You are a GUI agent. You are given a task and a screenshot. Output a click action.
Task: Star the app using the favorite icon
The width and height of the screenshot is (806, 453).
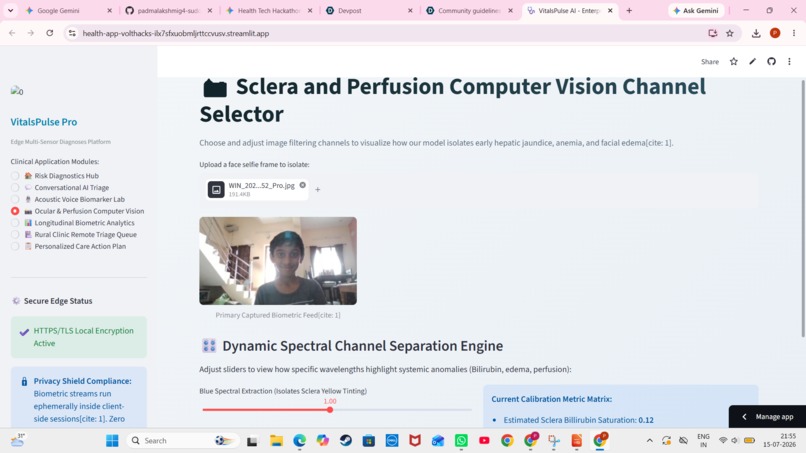[734, 62]
